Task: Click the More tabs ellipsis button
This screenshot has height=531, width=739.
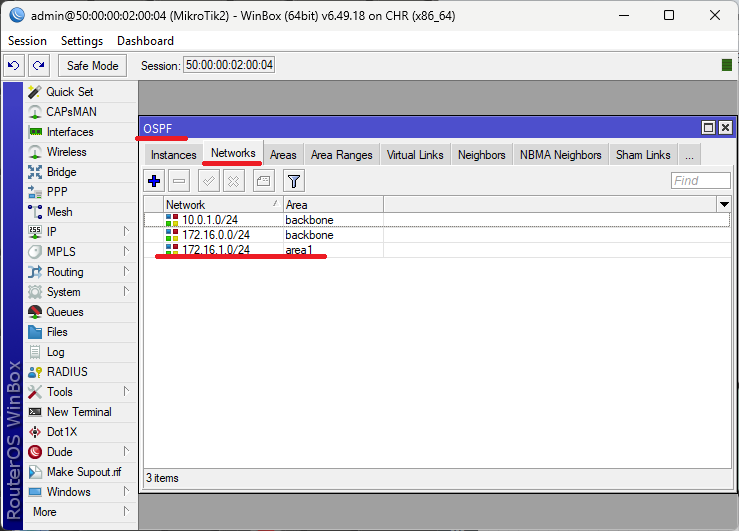Action: pos(688,155)
